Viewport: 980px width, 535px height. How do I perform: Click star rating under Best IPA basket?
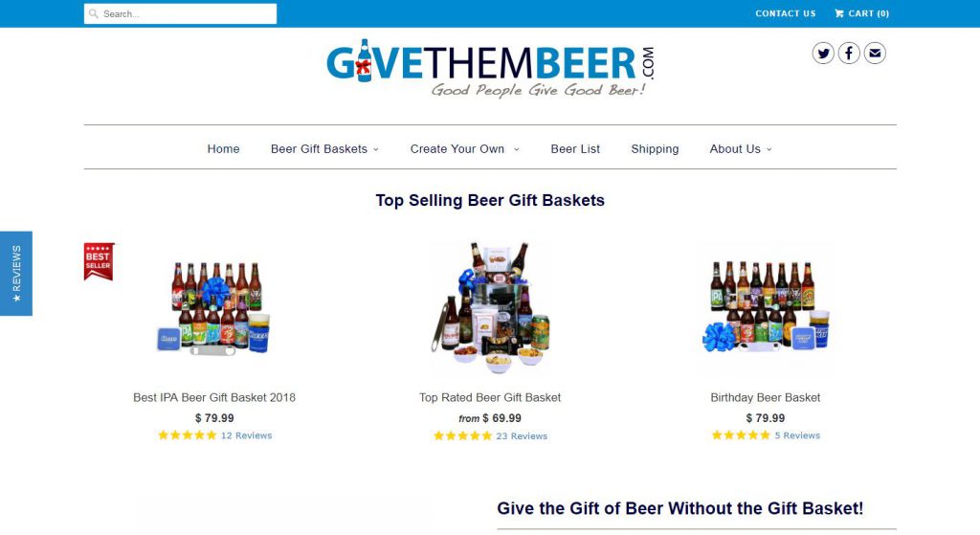point(187,435)
